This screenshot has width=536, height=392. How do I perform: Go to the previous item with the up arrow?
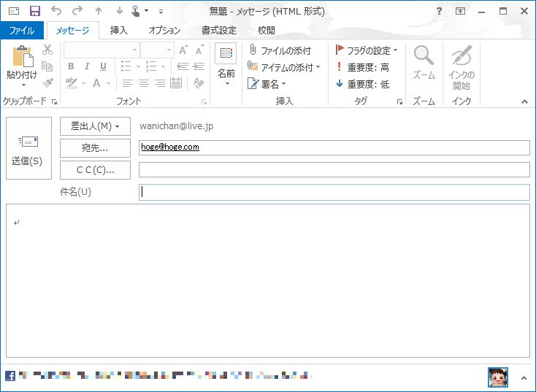point(99,11)
